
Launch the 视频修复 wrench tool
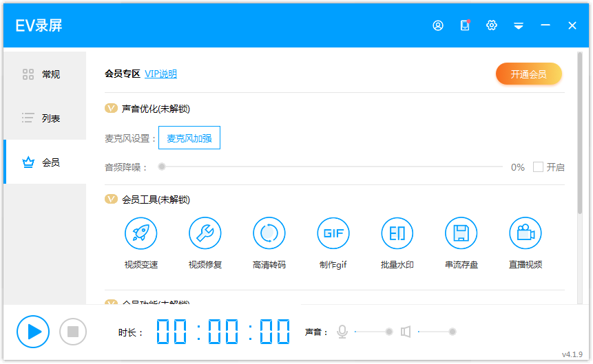(205, 234)
